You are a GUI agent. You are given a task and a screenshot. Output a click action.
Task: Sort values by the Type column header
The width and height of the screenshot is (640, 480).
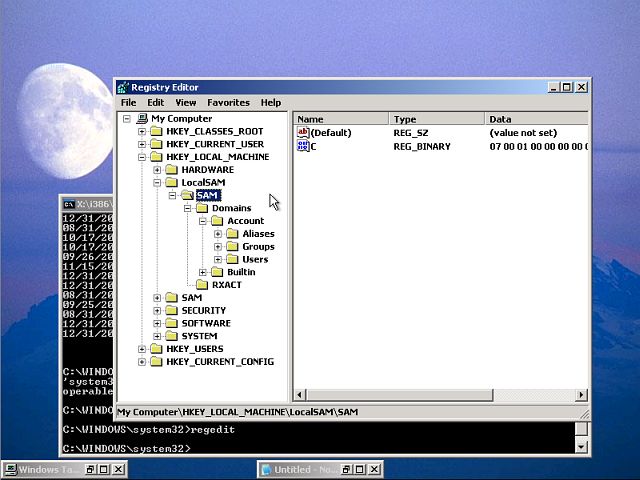click(x=437, y=119)
